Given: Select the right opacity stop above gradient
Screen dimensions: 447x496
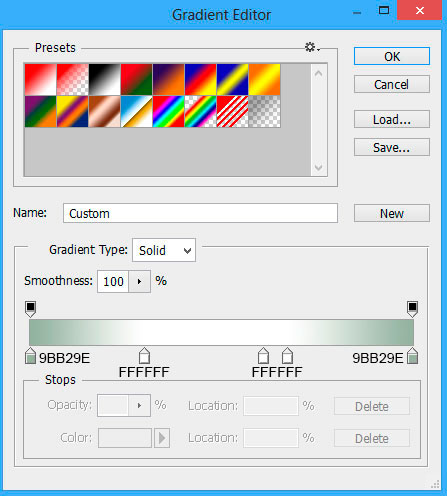Looking at the screenshot, I should point(412,309).
